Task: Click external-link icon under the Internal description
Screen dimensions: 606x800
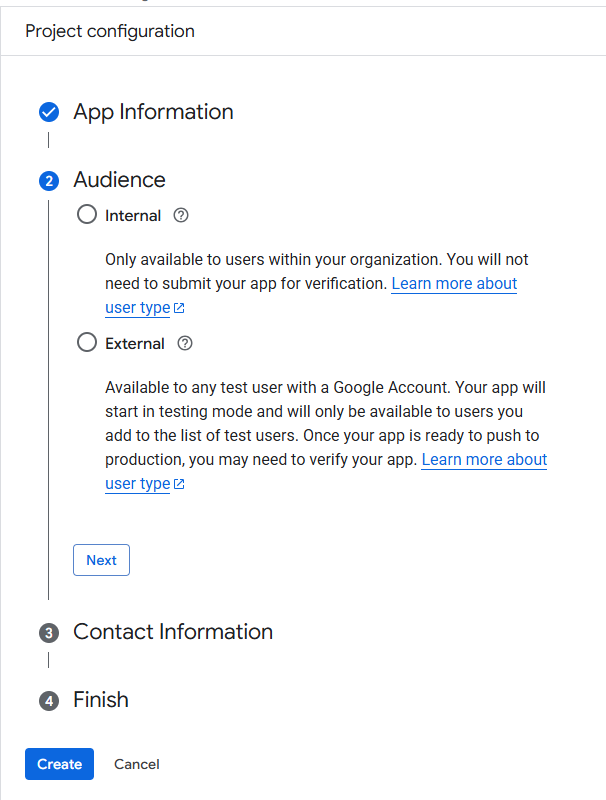Action: 179,308
